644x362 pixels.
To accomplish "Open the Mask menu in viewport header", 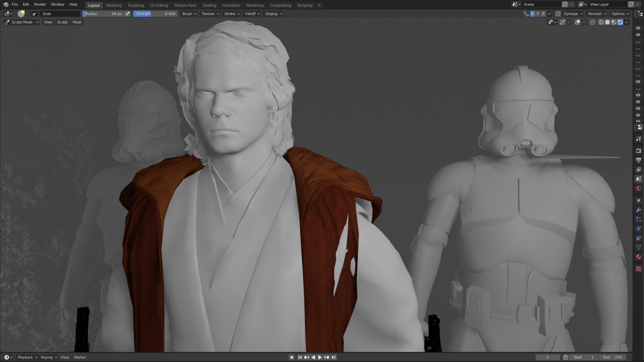I will (x=77, y=22).
